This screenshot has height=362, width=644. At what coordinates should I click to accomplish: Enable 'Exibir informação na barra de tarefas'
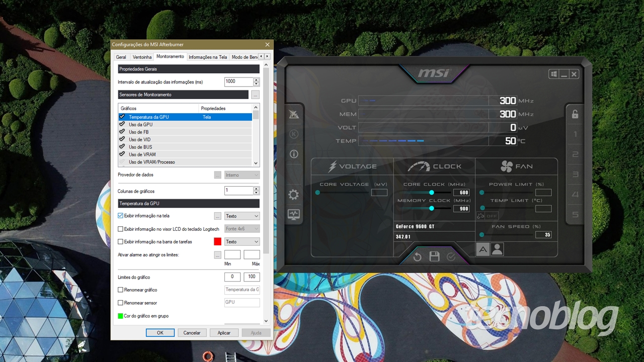pyautogui.click(x=120, y=241)
